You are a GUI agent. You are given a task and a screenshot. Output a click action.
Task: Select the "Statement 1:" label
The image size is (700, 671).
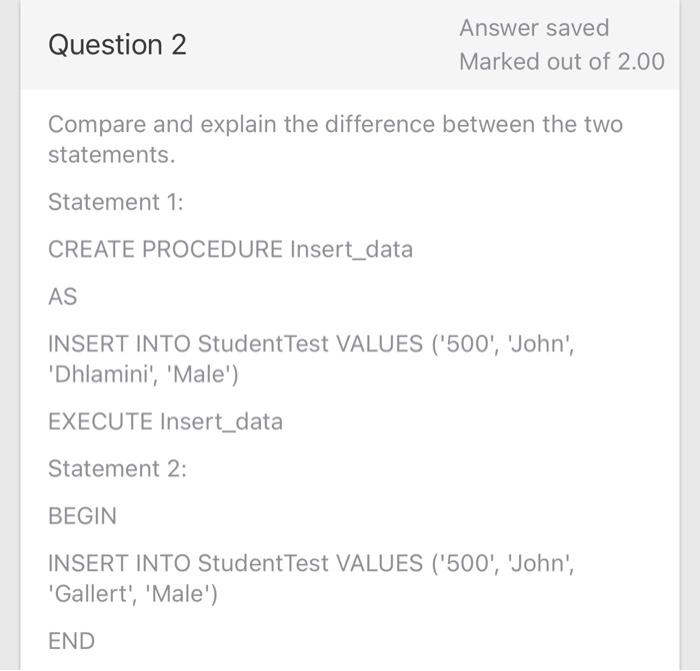[x=116, y=202]
